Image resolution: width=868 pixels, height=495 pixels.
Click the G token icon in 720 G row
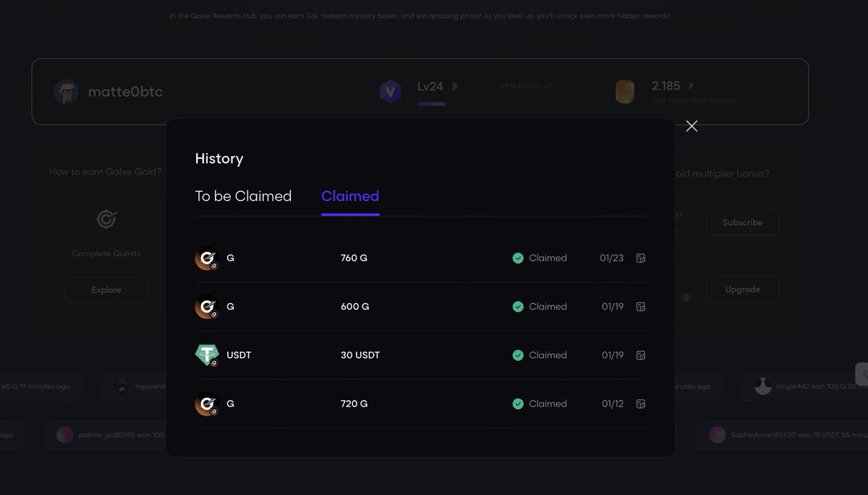pos(207,404)
